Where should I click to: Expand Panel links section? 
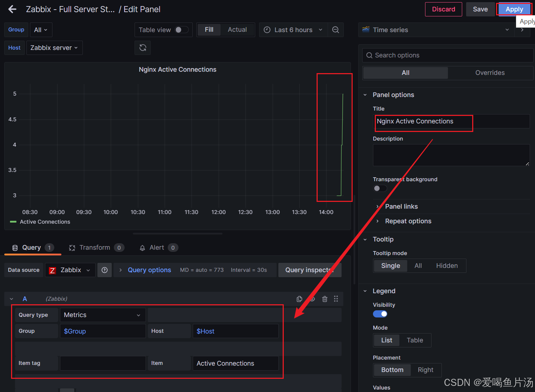tap(401, 207)
